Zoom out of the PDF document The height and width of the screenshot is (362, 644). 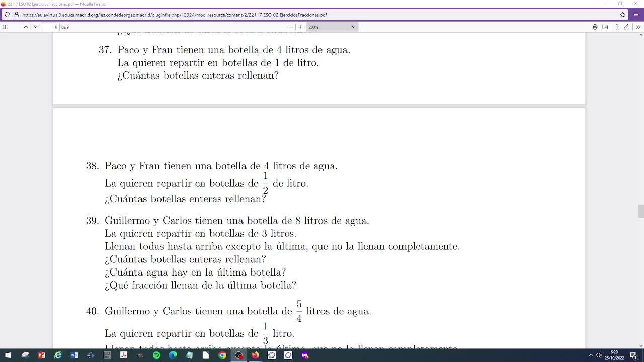pyautogui.click(x=291, y=27)
